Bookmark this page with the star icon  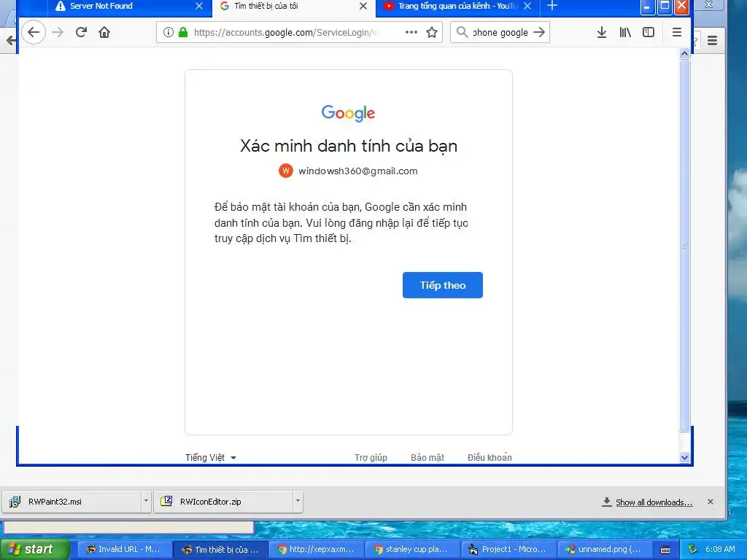coord(432,32)
